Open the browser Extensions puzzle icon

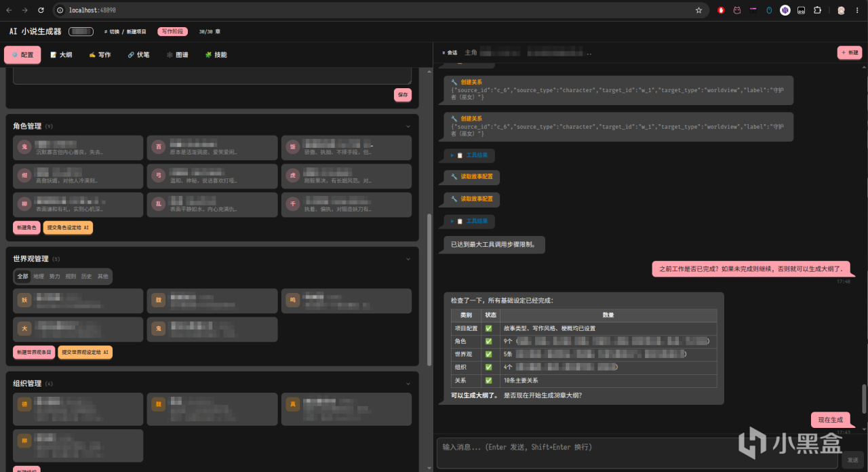(x=817, y=10)
